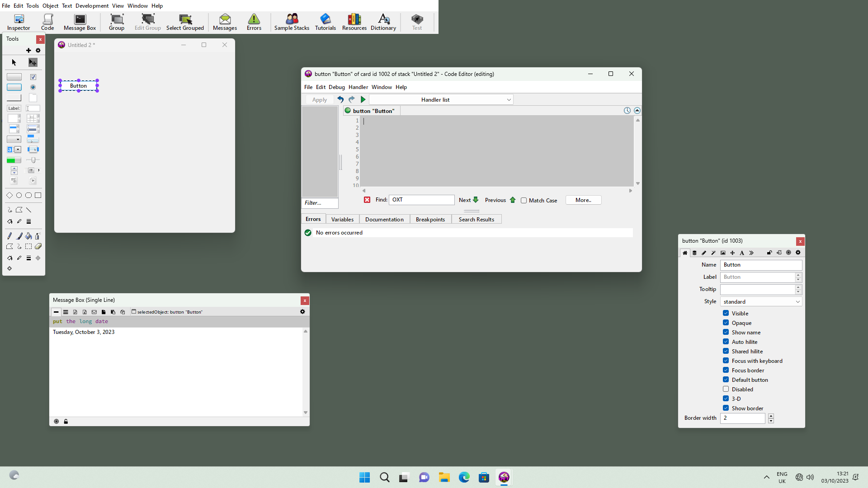Click Select Grouped toolbar icon
This screenshot has width=868, height=488.
185,22
